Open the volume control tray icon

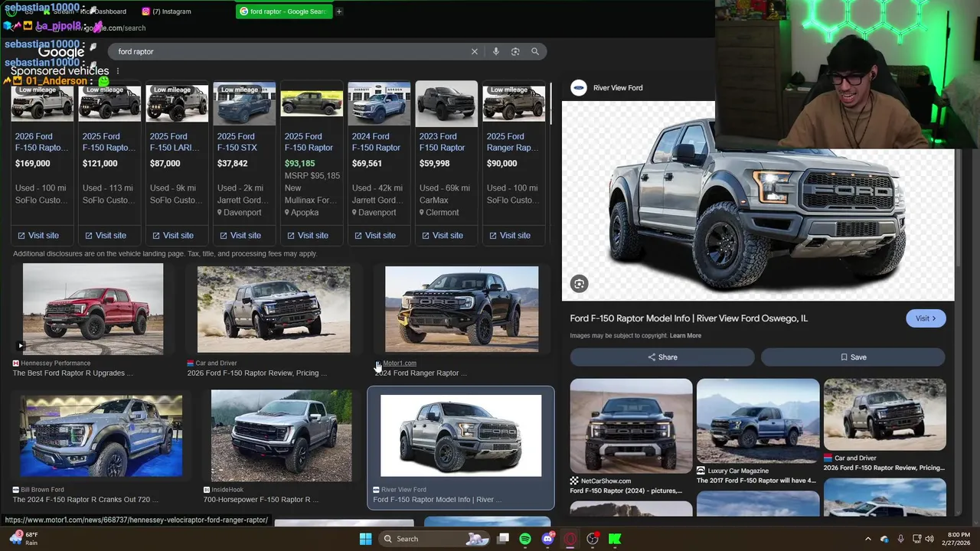930,539
